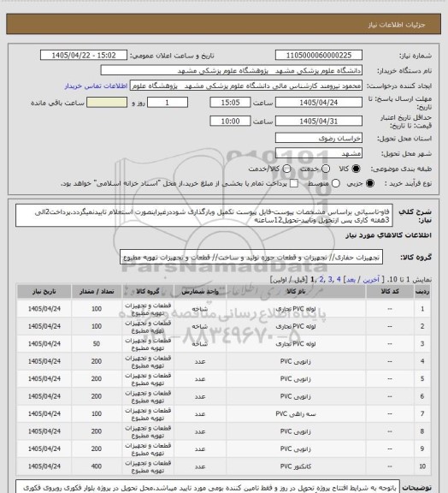Click the جزئیات اطلاعات نیاز header title

pyautogui.click(x=397, y=25)
